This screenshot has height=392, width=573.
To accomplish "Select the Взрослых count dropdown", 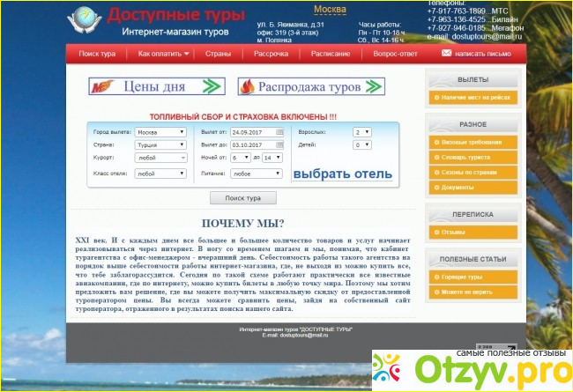I will (x=361, y=132).
